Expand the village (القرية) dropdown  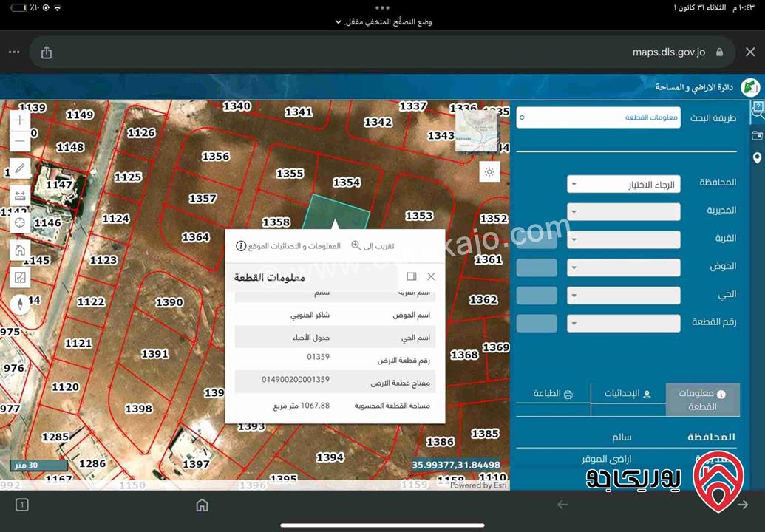tap(624, 239)
